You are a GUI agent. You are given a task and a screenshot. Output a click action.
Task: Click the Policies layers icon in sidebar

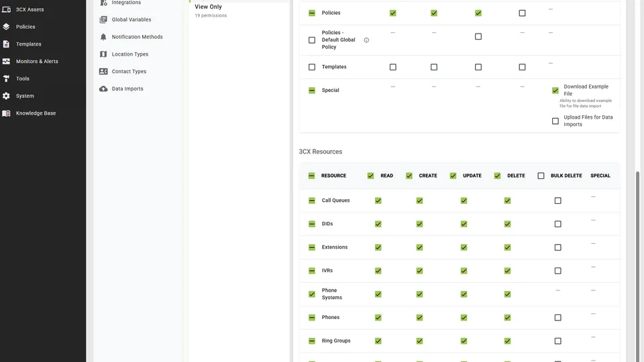pos(6,27)
